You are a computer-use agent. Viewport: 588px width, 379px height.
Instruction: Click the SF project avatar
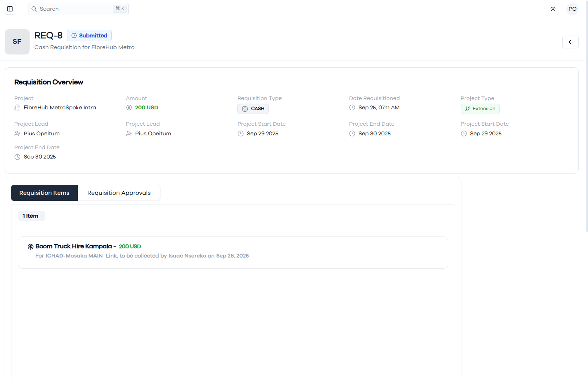pyautogui.click(x=17, y=42)
